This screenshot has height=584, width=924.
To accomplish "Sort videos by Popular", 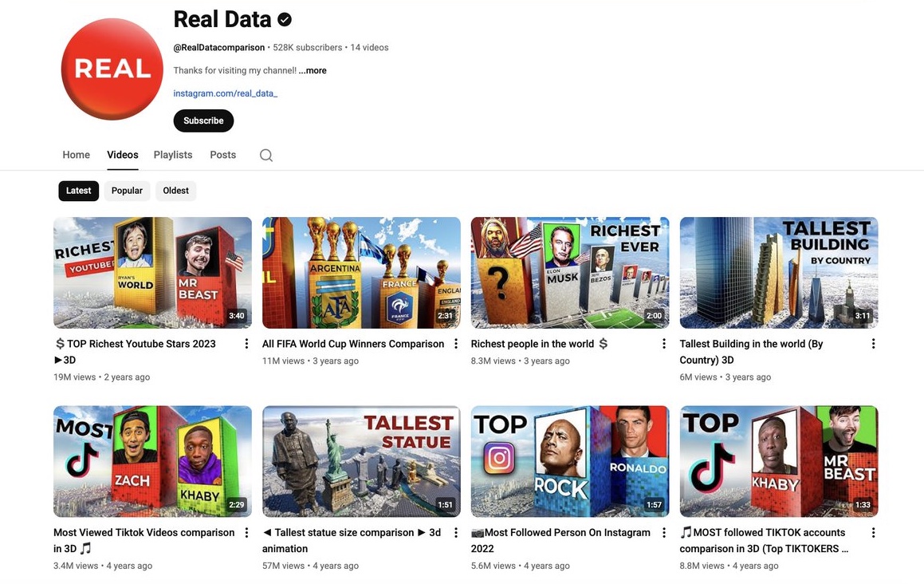I will point(127,191).
